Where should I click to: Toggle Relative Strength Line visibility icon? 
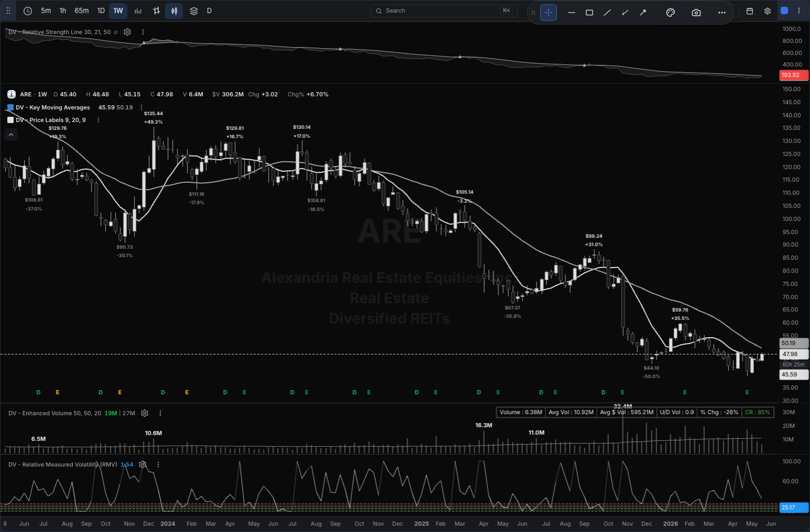tap(116, 32)
